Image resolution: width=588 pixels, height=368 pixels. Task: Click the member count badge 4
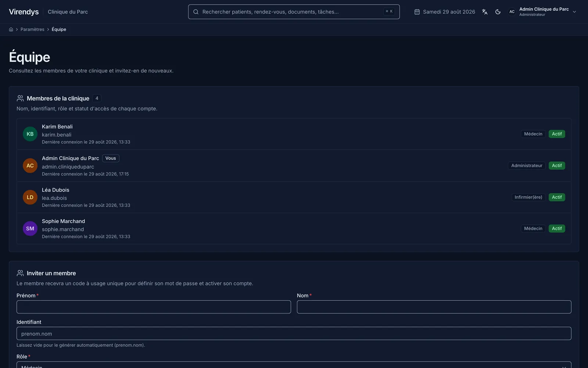click(97, 98)
